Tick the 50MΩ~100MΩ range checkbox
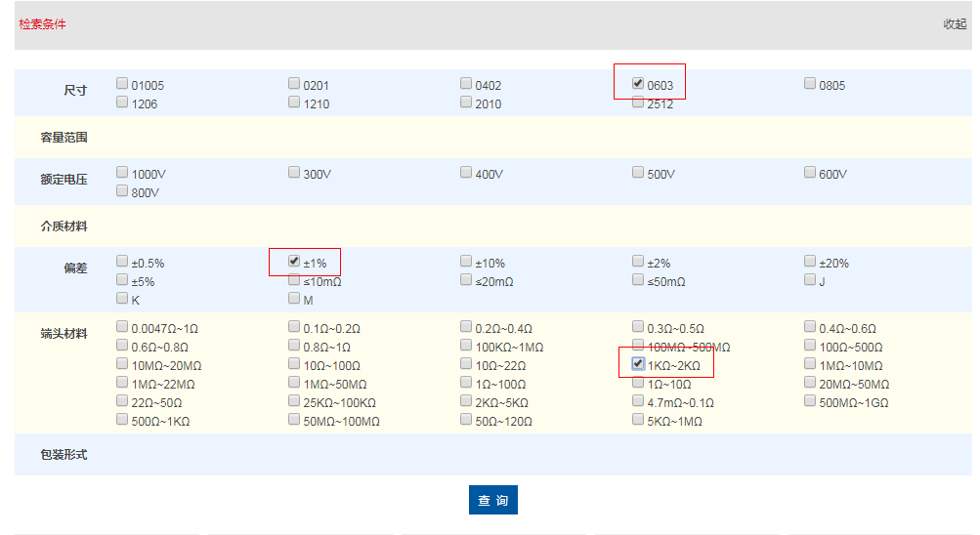Screen dimensions: 980x535 pyautogui.click(x=294, y=420)
